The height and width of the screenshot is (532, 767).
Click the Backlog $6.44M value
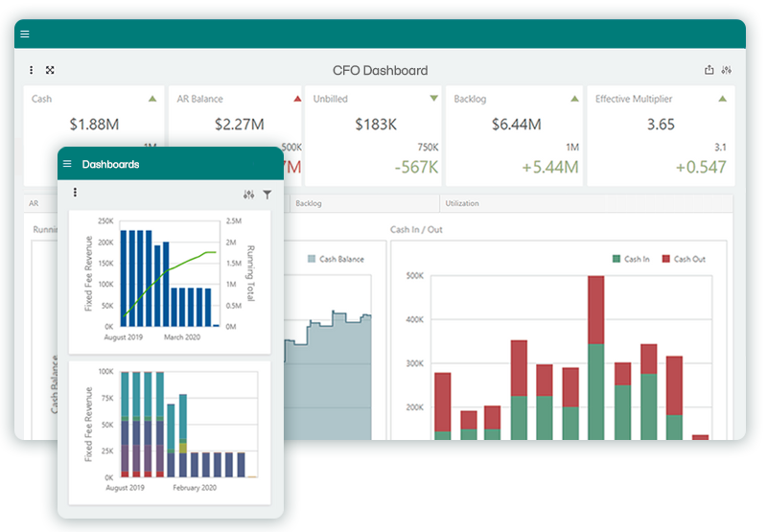coord(517,125)
